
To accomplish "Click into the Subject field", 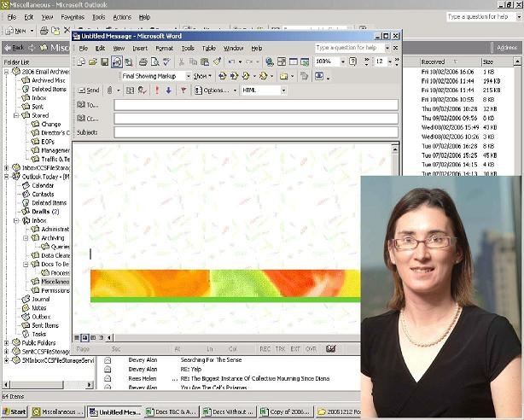I will (256, 132).
